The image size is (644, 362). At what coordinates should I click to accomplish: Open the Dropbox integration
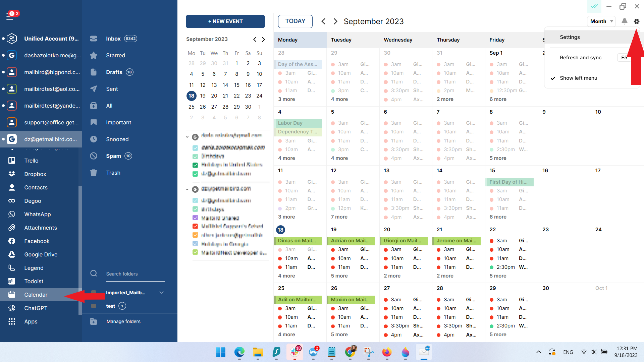[x=35, y=174]
